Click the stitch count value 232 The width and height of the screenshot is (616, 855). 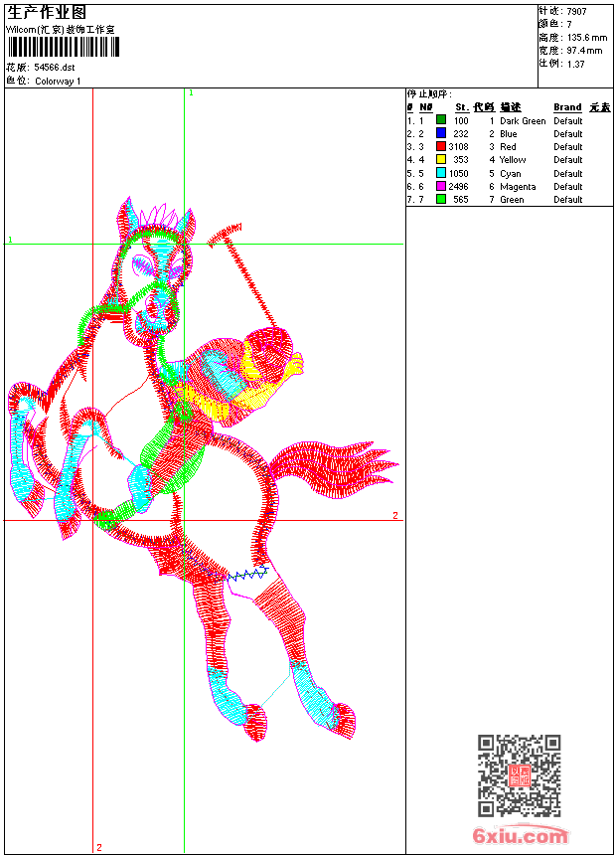point(461,133)
